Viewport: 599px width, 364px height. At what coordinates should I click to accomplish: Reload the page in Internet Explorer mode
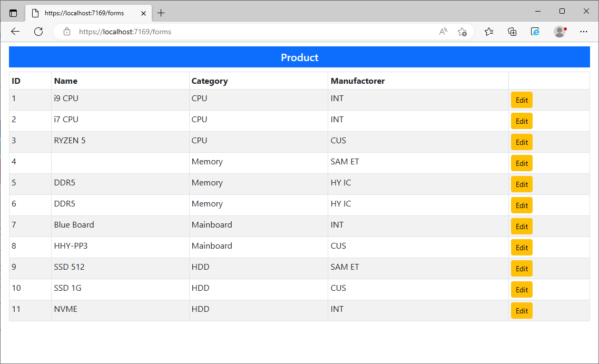535,32
